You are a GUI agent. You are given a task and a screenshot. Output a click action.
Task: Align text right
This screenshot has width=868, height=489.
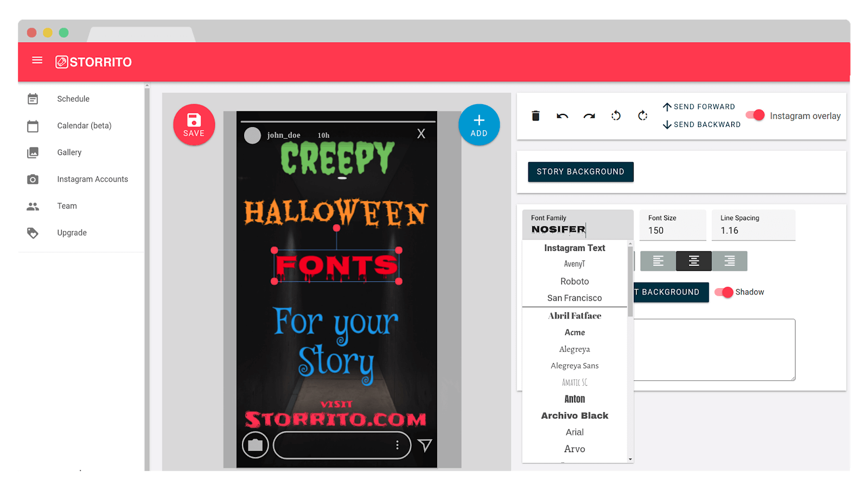click(x=730, y=261)
